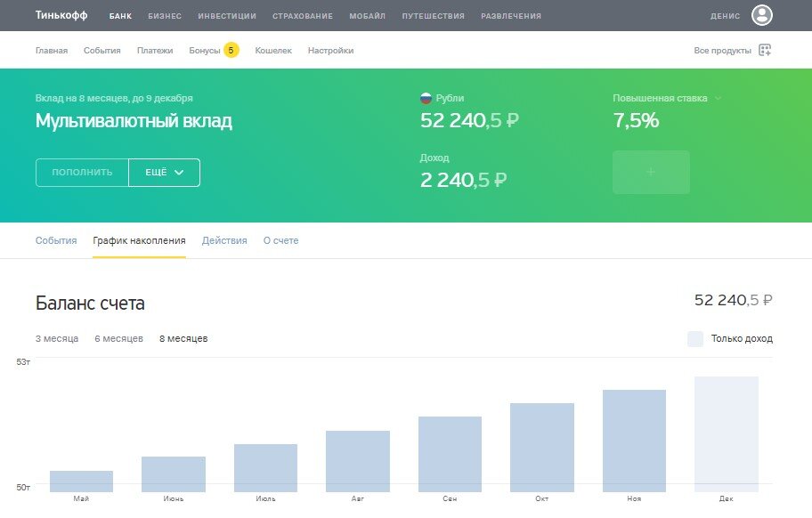This screenshot has height=518, width=812.
Task: Click the Окт bar in the chart
Action: 542,448
